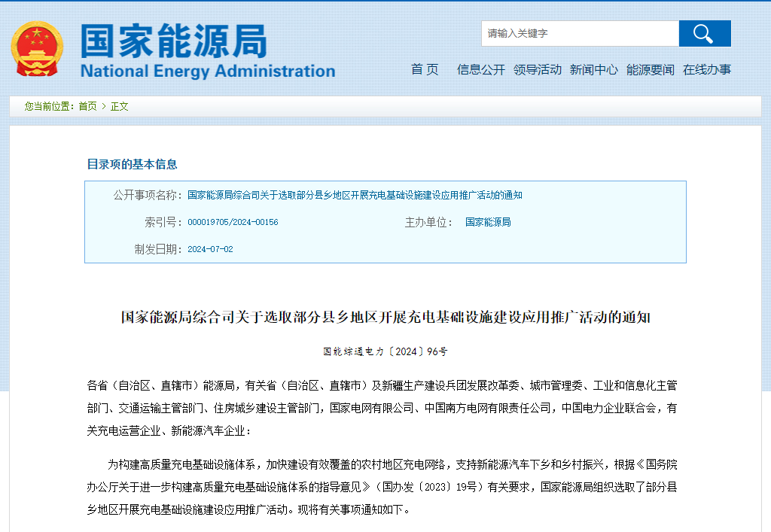Open the 信息公开 navigation item
This screenshot has height=532, width=771.
[x=480, y=69]
